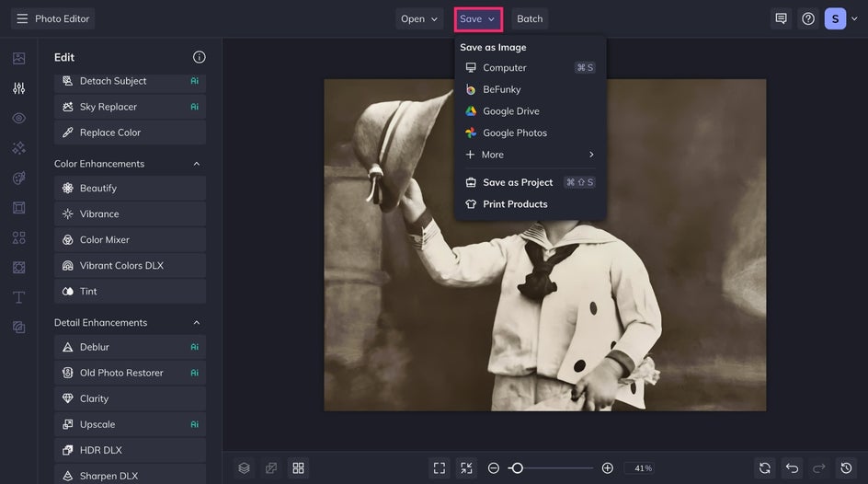868x484 pixels.
Task: Open the Frames sidebar icon
Action: pyautogui.click(x=18, y=208)
